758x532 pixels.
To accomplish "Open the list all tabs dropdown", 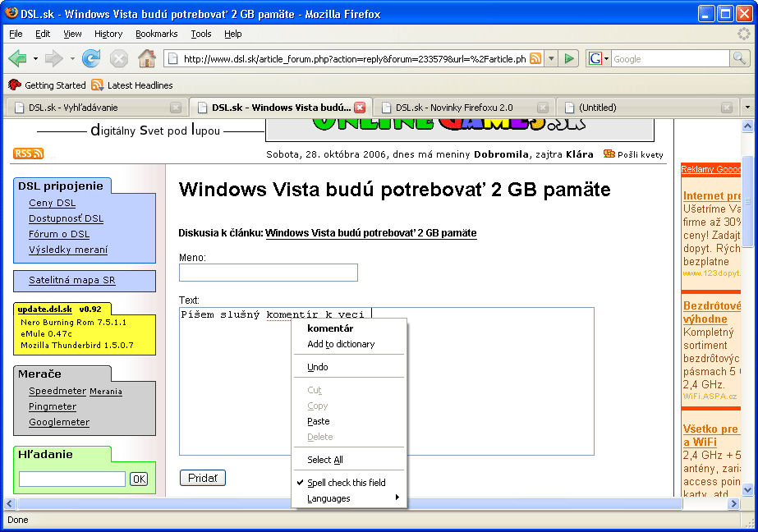I will (x=747, y=108).
